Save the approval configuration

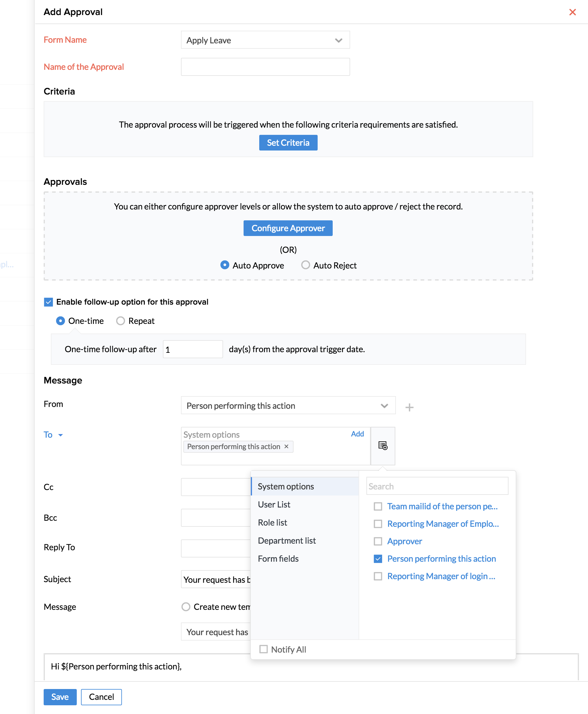coord(60,697)
